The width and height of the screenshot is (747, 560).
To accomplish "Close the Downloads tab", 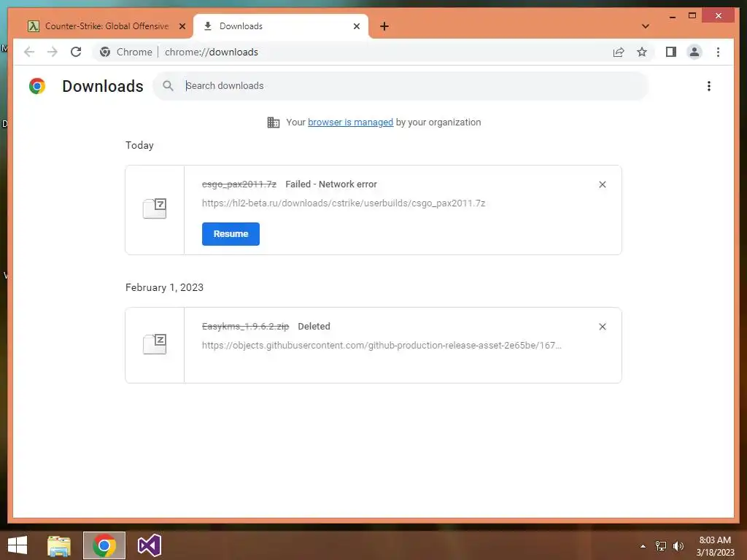I will coord(356,26).
